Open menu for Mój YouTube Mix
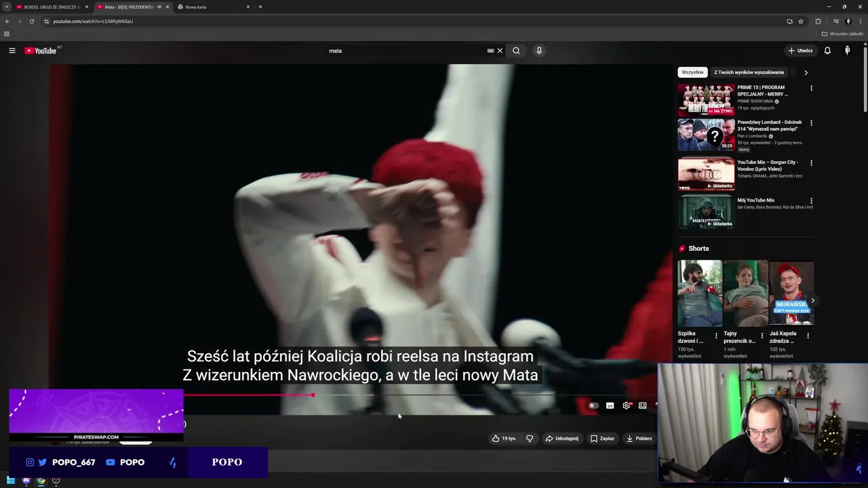 point(811,201)
